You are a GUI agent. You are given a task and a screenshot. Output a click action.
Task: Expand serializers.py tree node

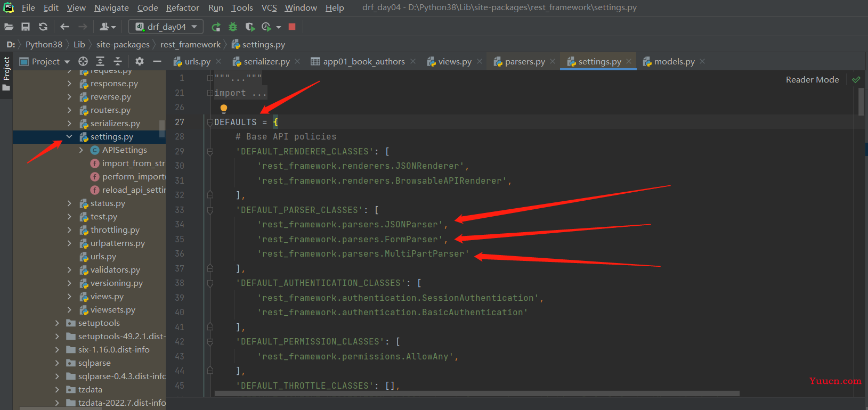[69, 124]
